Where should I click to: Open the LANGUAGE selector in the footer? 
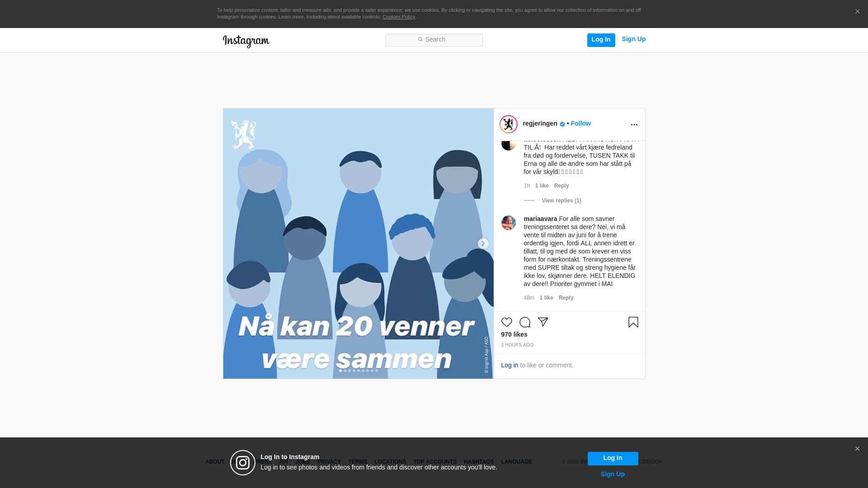click(x=516, y=462)
